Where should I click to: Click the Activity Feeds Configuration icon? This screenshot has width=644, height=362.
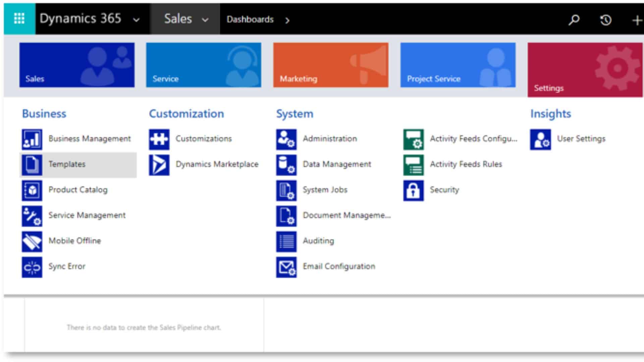[413, 139]
